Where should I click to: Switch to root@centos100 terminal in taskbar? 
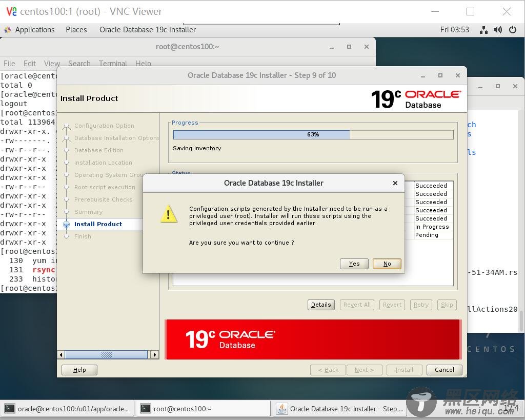(203, 409)
